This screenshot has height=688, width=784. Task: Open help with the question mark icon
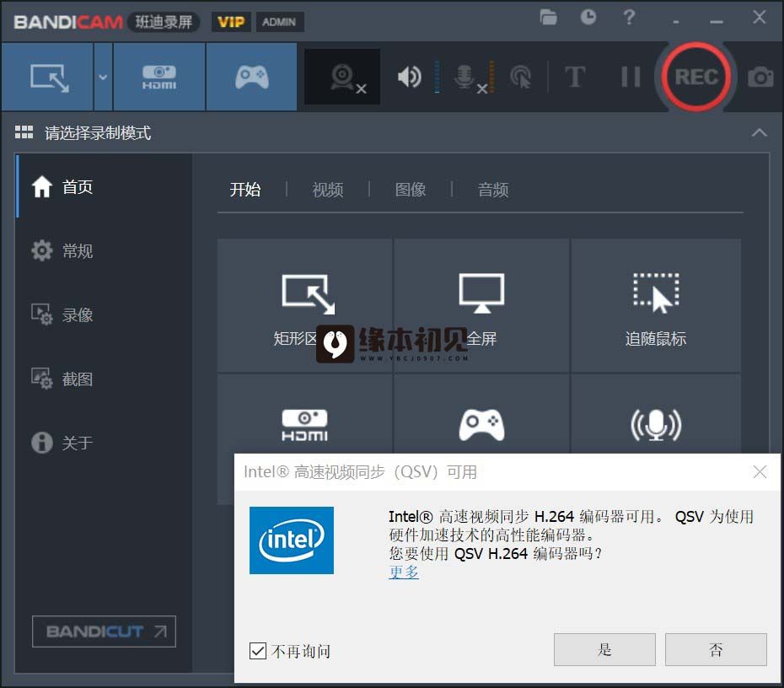click(x=629, y=17)
